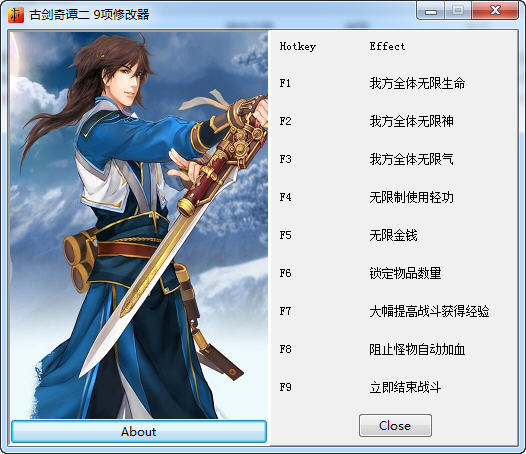Click the 大幅提高战斗获得经验 effect text
Viewport: 526px width, 454px height.
coord(429,311)
